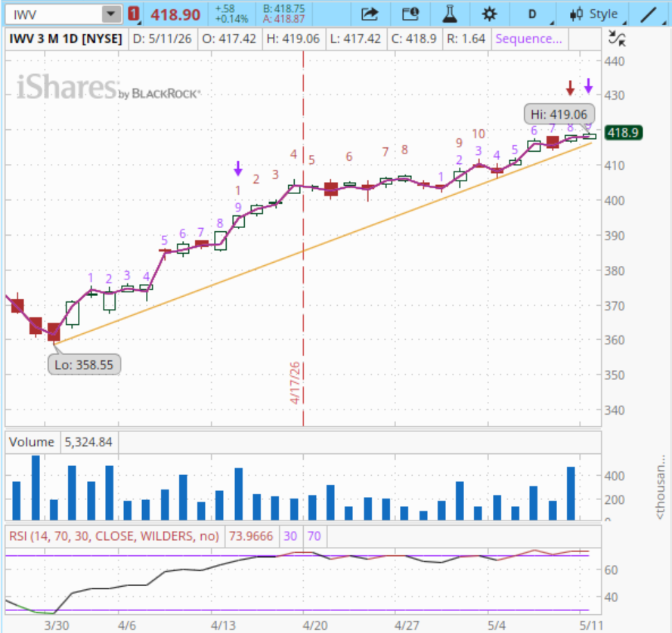Click the last price 418.90

175,15
